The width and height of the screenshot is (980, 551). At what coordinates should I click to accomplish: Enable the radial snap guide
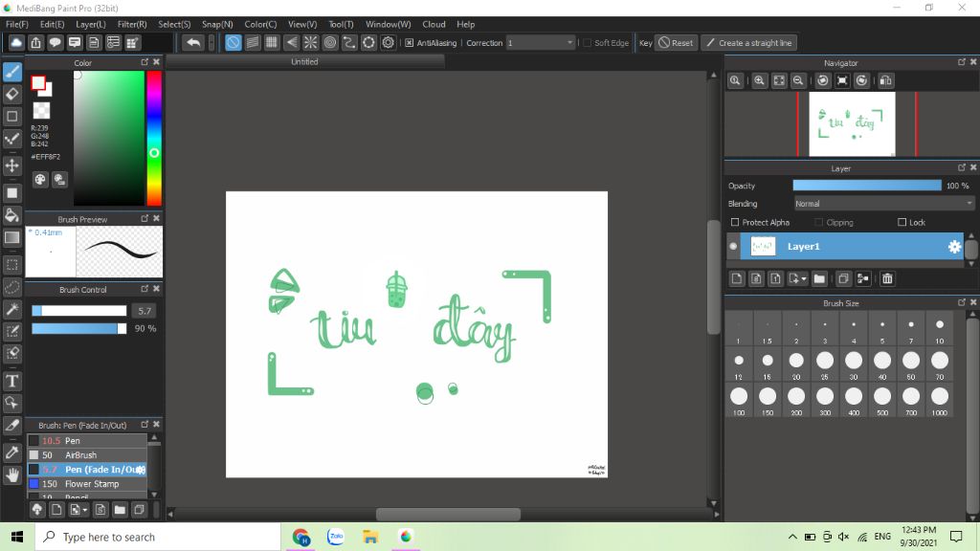pyautogui.click(x=311, y=42)
